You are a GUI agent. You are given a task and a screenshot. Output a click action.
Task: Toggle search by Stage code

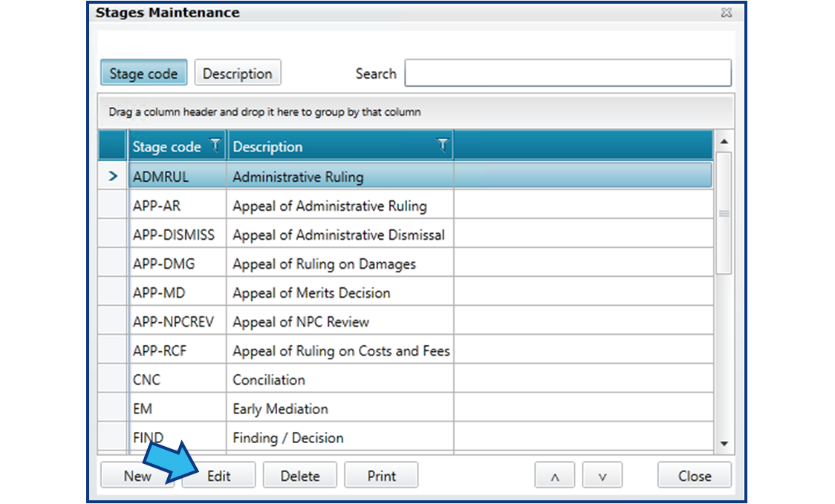click(144, 73)
